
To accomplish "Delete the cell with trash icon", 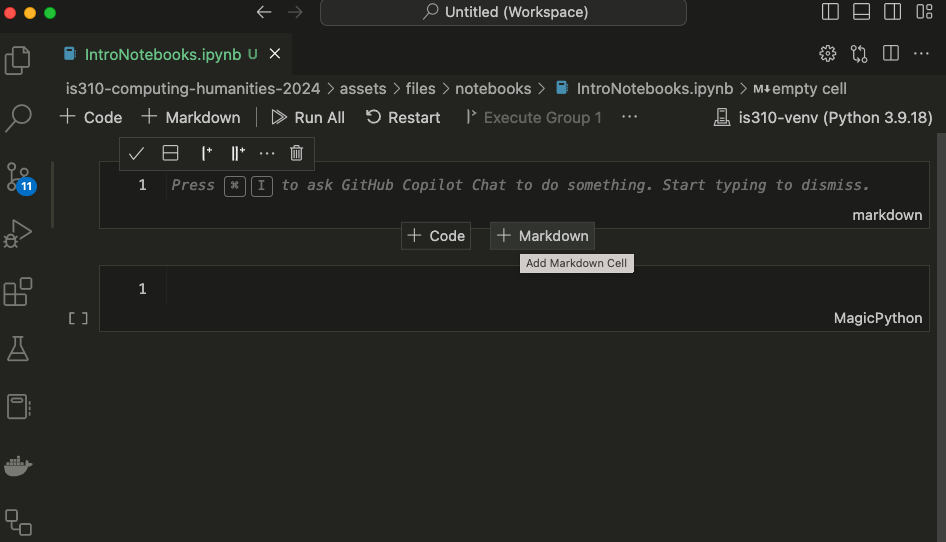I will (x=296, y=153).
